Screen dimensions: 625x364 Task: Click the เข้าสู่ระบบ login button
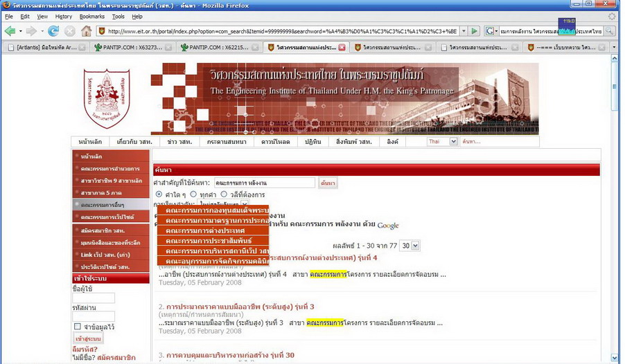tap(88, 338)
